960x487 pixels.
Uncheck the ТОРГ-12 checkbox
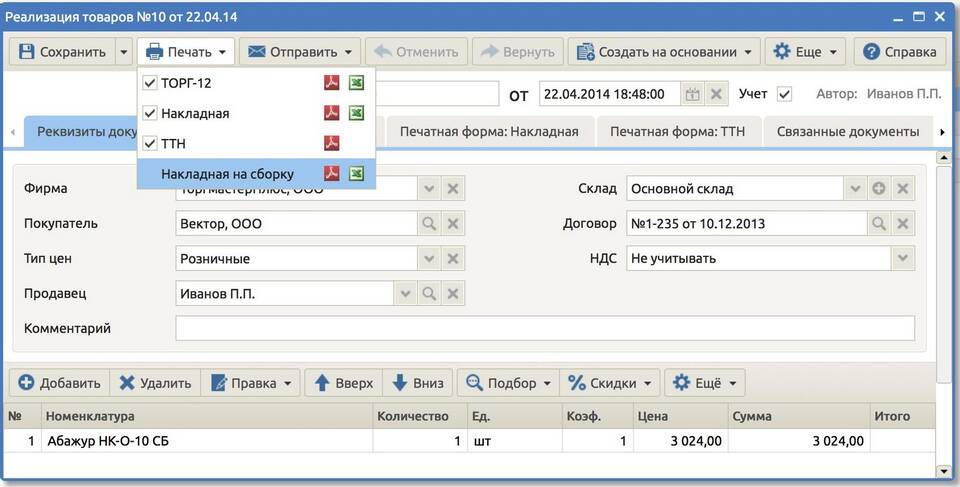point(150,83)
